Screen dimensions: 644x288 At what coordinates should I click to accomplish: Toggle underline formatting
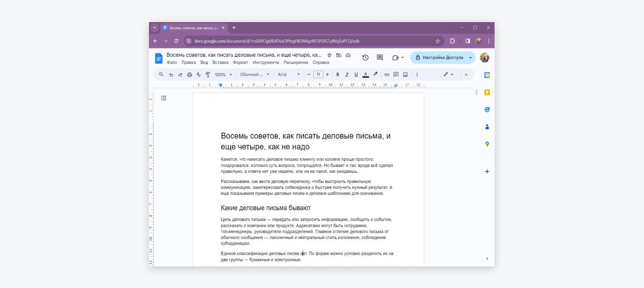tap(356, 74)
